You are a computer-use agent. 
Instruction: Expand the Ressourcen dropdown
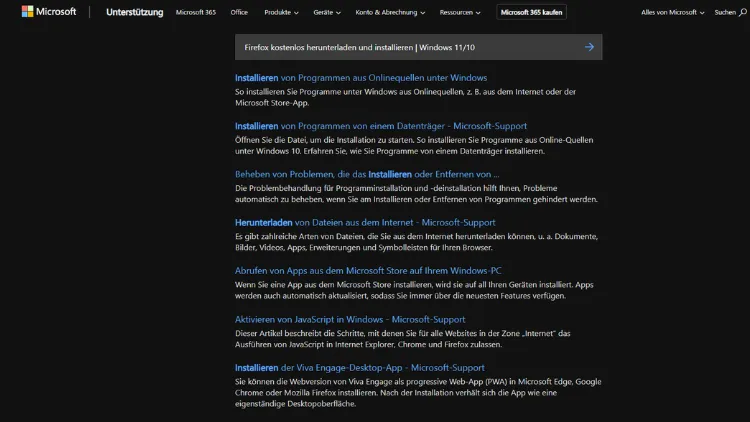click(x=460, y=12)
